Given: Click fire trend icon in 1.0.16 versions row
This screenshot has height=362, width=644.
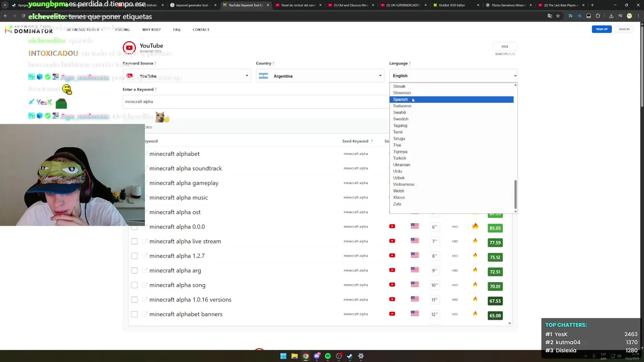Looking at the screenshot, I should [x=475, y=299].
